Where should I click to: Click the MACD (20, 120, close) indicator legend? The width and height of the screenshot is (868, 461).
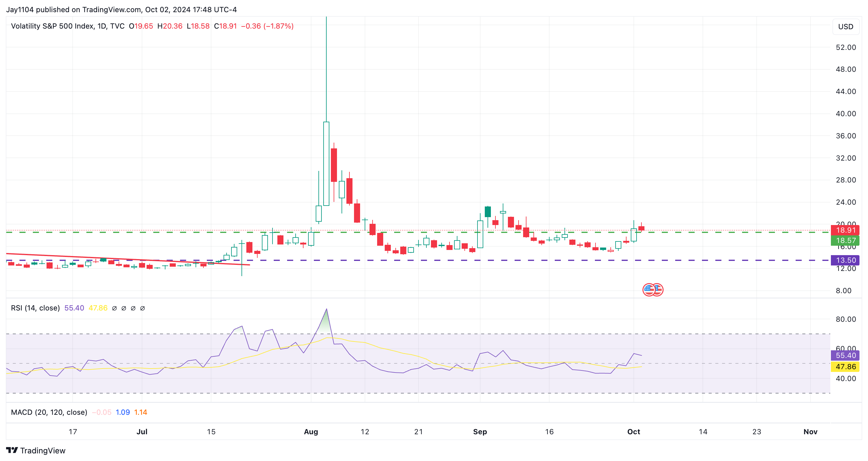point(49,412)
